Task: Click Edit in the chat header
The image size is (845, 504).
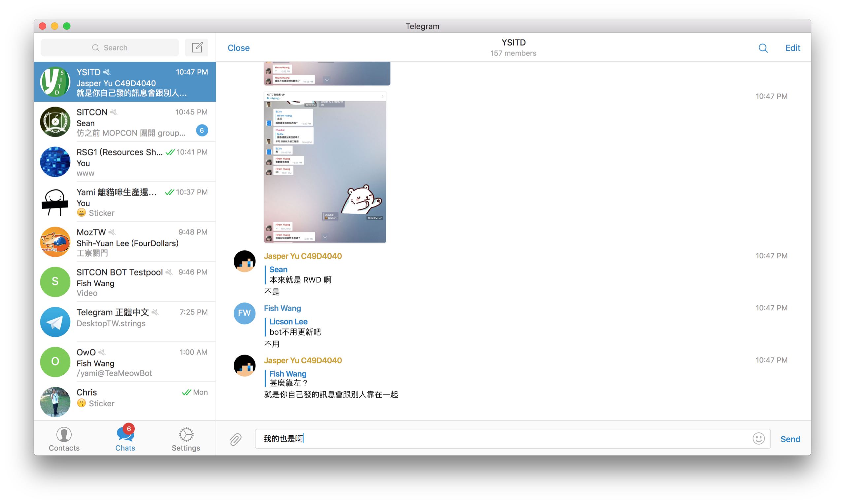Action: [792, 48]
